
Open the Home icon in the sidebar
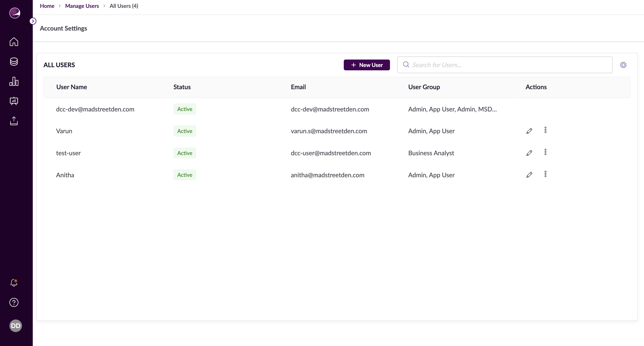point(14,42)
